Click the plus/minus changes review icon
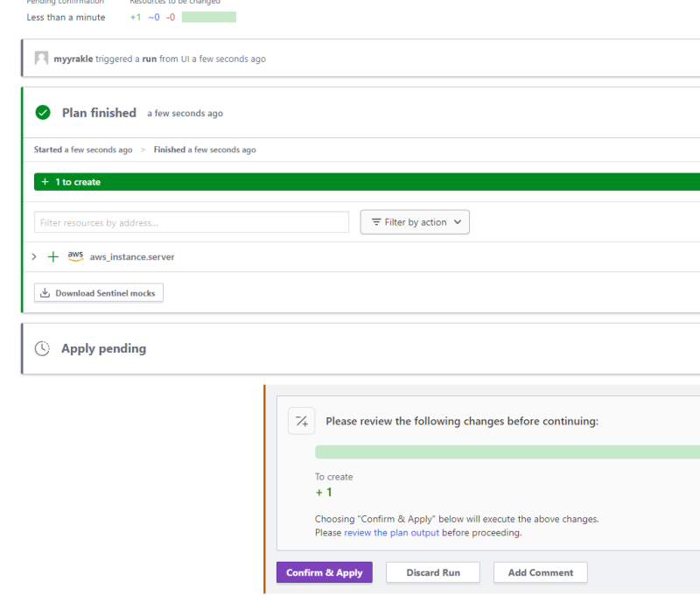700x595 pixels. coord(301,421)
